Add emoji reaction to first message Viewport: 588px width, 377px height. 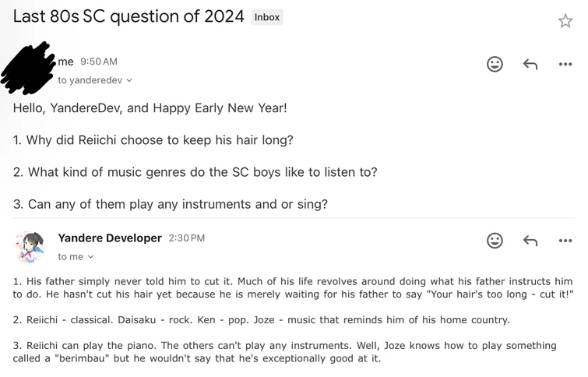(495, 65)
